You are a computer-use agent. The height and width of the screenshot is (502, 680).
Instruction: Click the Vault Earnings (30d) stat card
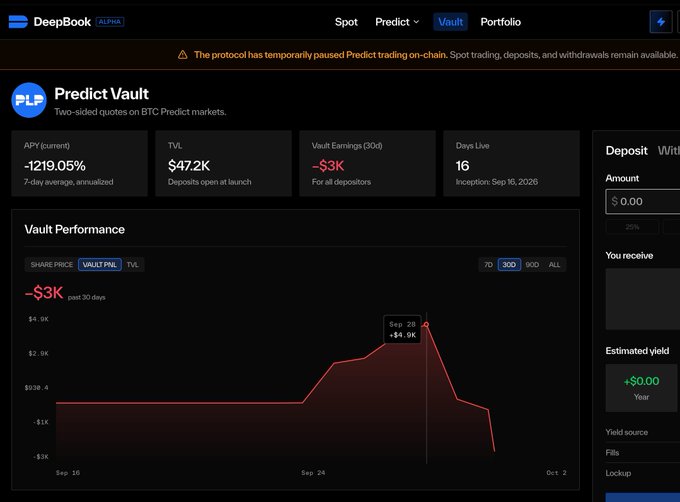pyautogui.click(x=367, y=163)
